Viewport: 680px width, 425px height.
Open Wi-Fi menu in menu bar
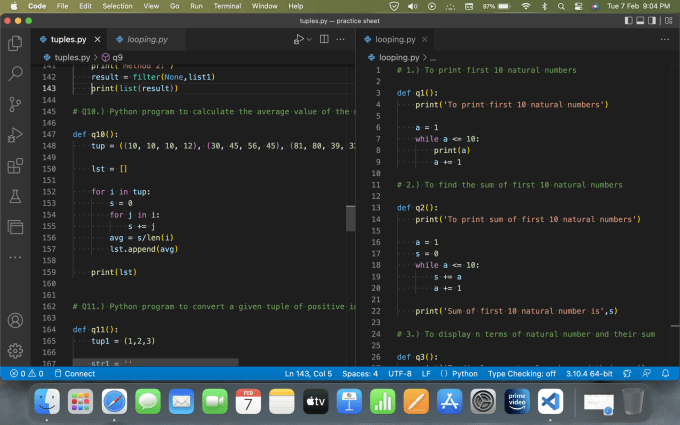tap(526, 6)
